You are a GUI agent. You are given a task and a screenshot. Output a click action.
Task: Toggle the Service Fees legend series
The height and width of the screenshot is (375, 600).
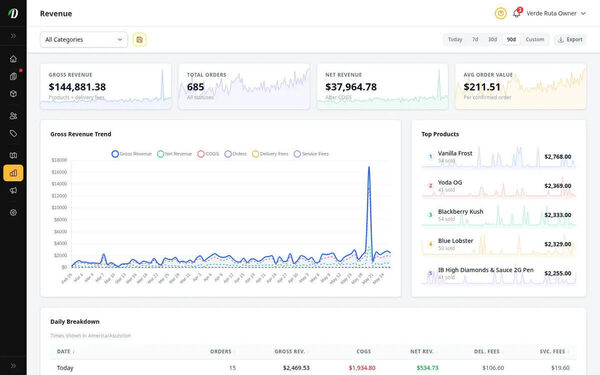pyautogui.click(x=311, y=154)
